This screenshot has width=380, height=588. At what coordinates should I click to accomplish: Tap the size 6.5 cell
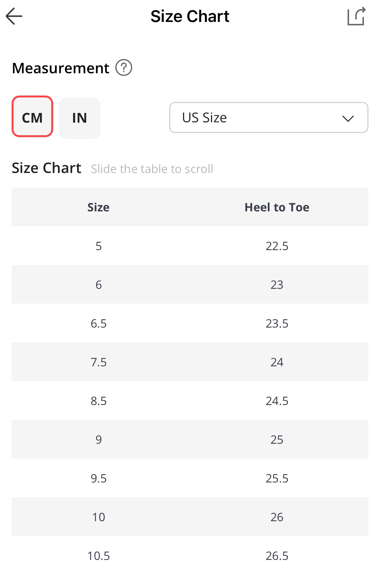[x=99, y=323]
